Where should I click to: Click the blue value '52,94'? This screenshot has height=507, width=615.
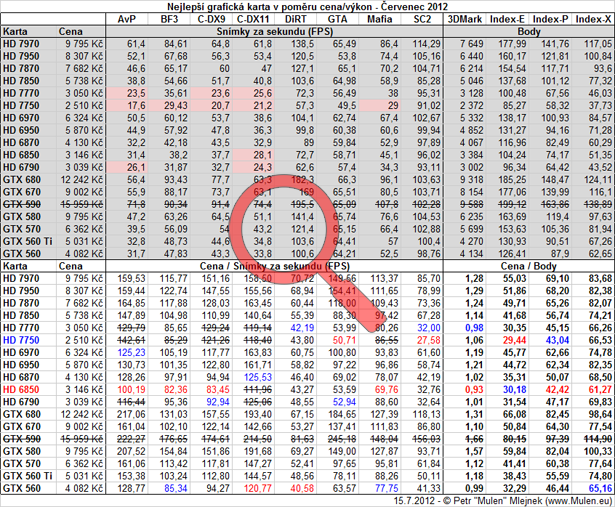[344, 402]
